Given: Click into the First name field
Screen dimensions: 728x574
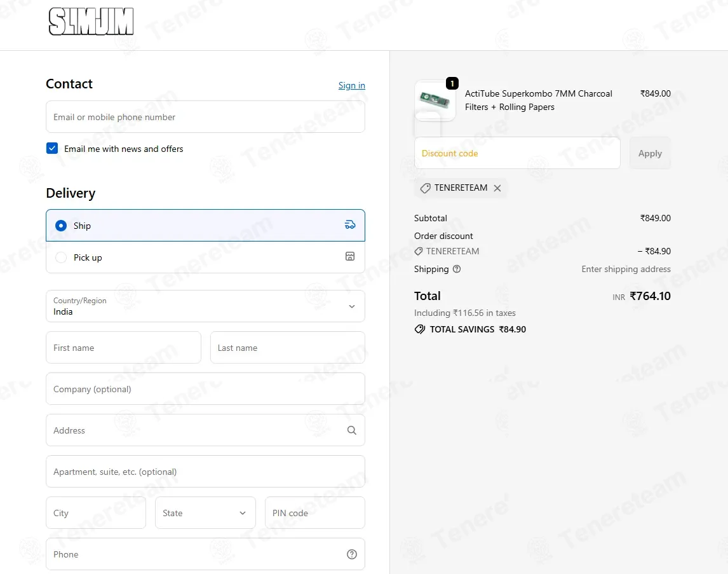Looking at the screenshot, I should (123, 347).
